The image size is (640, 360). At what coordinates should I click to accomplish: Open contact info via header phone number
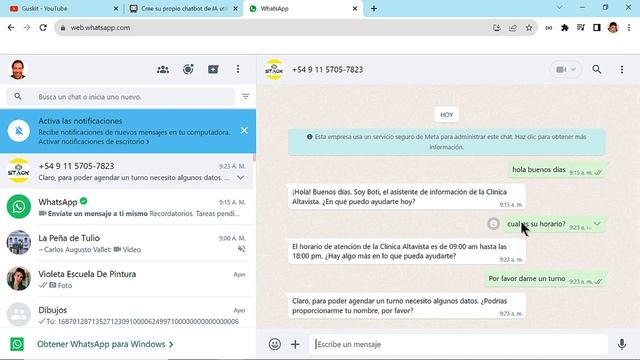[x=327, y=69]
